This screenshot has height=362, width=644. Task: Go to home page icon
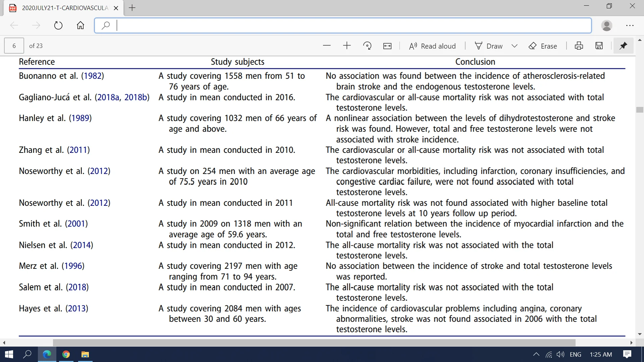[80, 25]
